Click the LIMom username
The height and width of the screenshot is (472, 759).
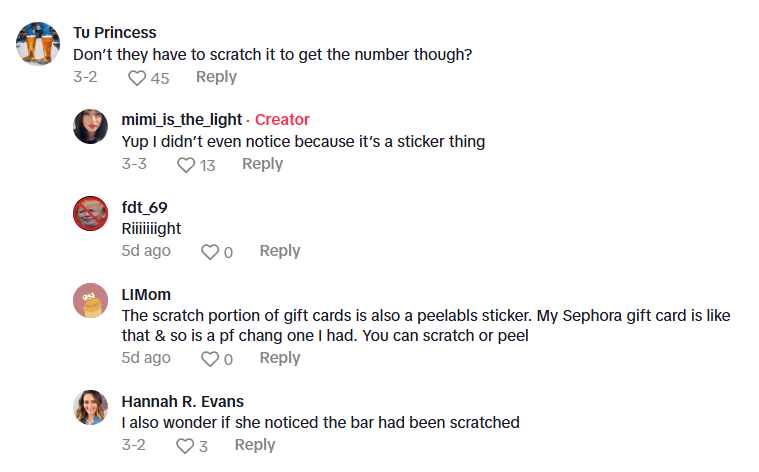[146, 294]
